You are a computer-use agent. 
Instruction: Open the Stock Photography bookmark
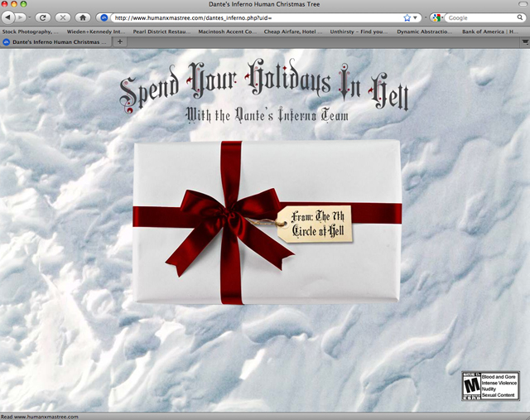coord(30,31)
